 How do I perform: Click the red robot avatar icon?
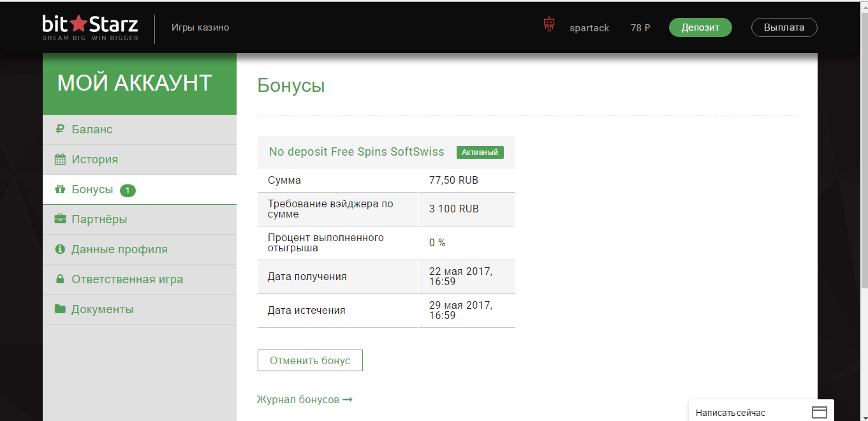tap(549, 26)
